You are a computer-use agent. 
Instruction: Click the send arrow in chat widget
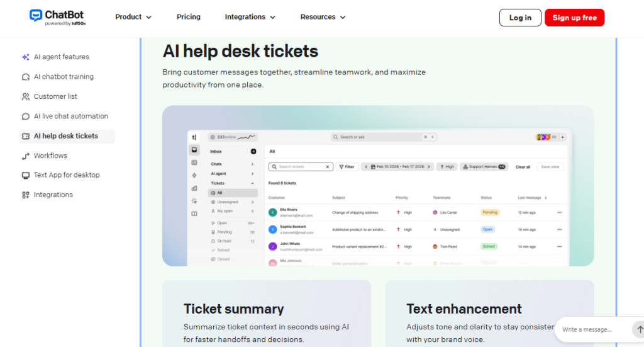(639, 329)
